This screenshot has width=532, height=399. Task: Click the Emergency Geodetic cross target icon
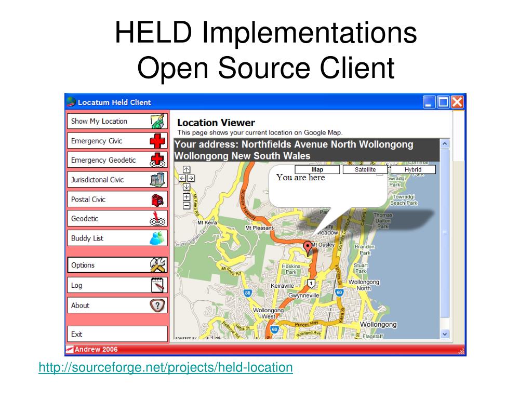(x=158, y=160)
